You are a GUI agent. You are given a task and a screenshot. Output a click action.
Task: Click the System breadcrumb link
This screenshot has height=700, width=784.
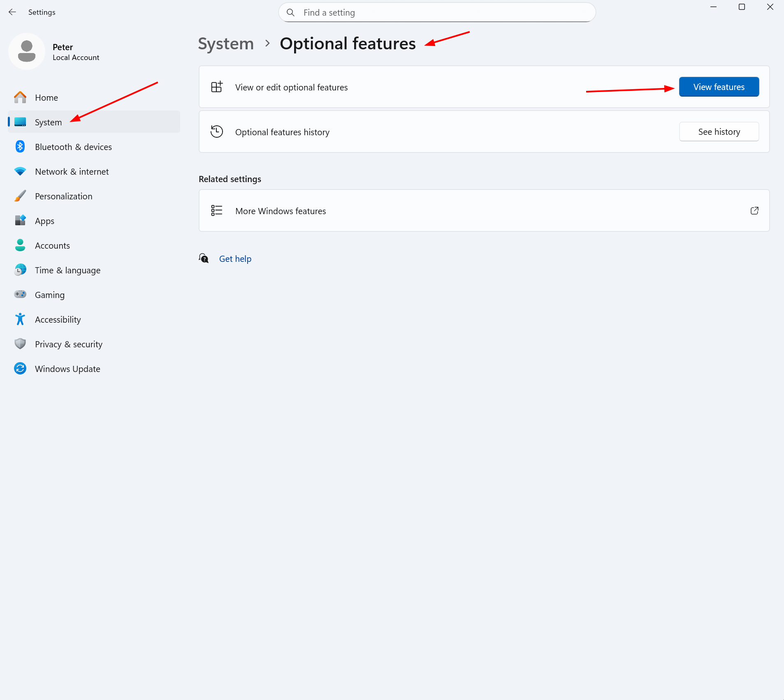226,43
